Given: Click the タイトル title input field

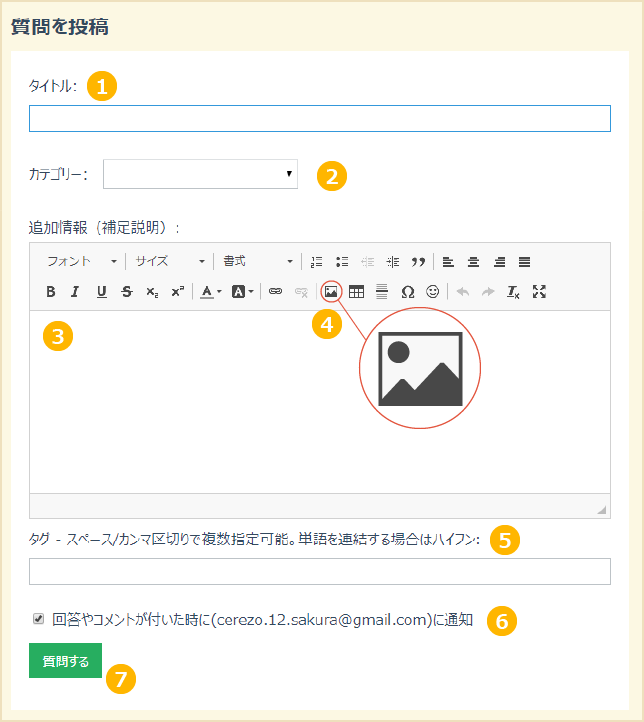Looking at the screenshot, I should (319, 119).
